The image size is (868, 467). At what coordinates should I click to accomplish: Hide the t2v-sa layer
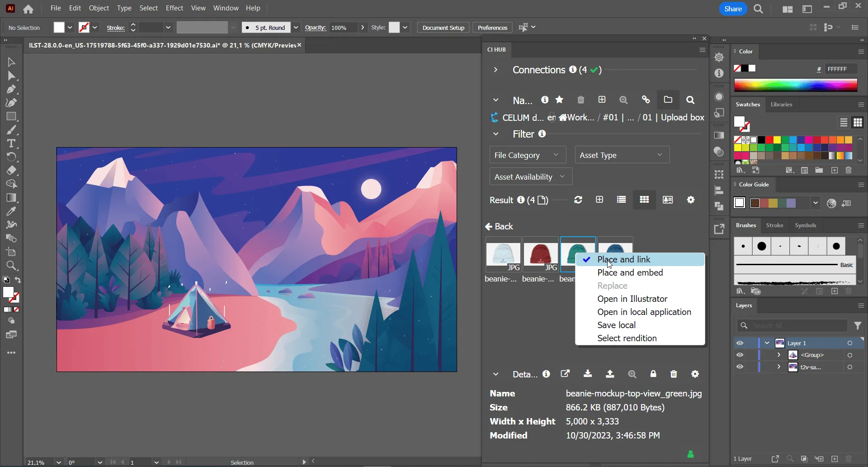[740, 367]
